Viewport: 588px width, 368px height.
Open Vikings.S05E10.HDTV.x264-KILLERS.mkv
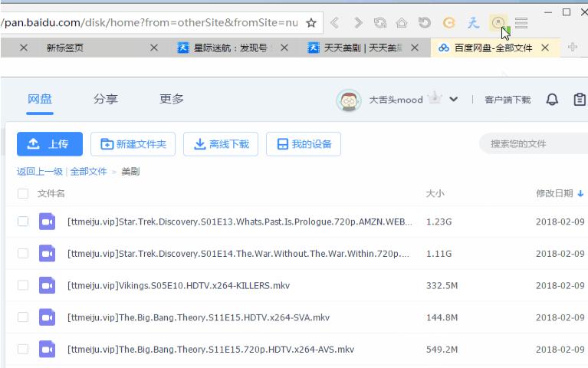(x=179, y=285)
